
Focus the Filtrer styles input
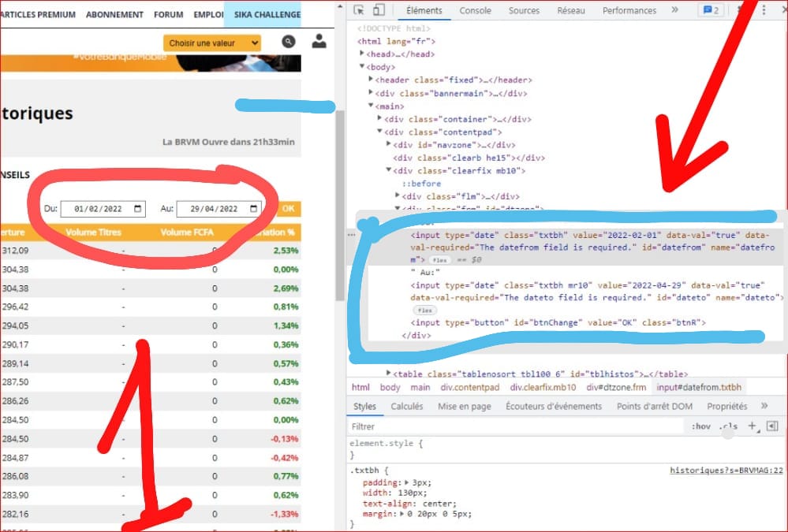pyautogui.click(x=516, y=426)
